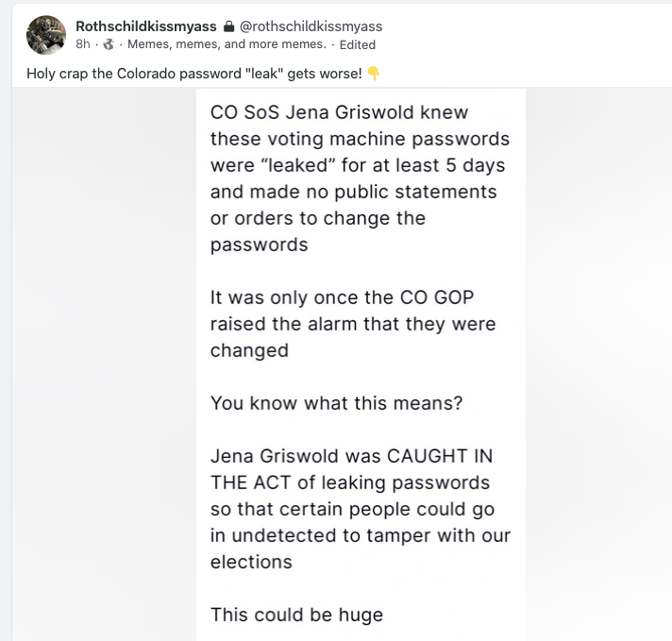The height and width of the screenshot is (641, 672).
Task: Click the "You know what this means?" line
Action: [336, 403]
